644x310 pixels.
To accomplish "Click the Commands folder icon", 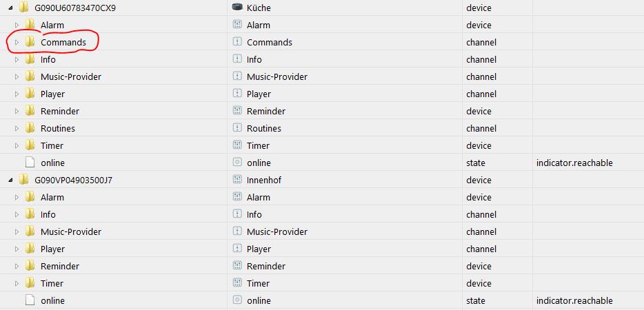I will [30, 42].
